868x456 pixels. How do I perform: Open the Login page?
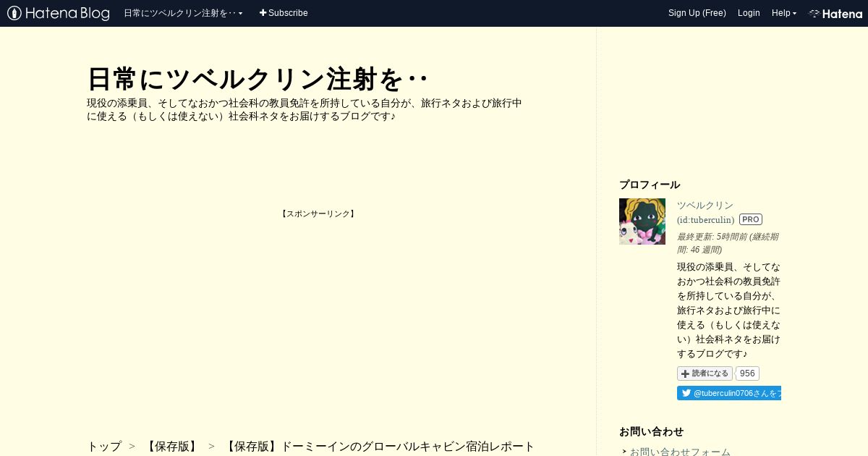pos(749,13)
